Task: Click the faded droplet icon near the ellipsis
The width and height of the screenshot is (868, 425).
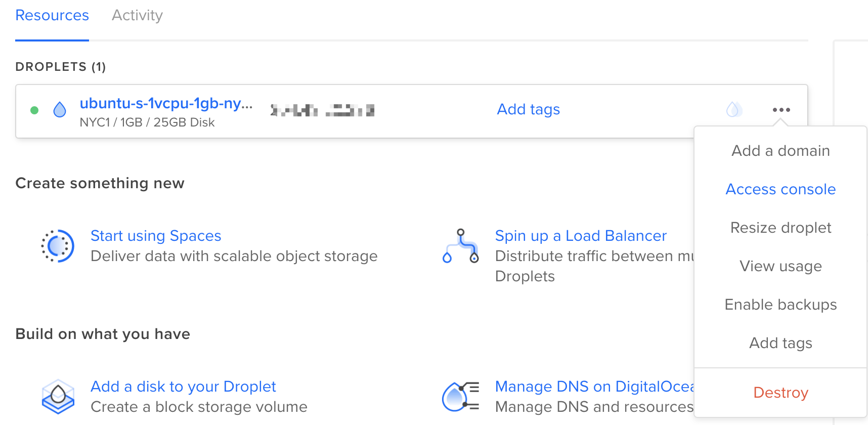Action: [733, 109]
